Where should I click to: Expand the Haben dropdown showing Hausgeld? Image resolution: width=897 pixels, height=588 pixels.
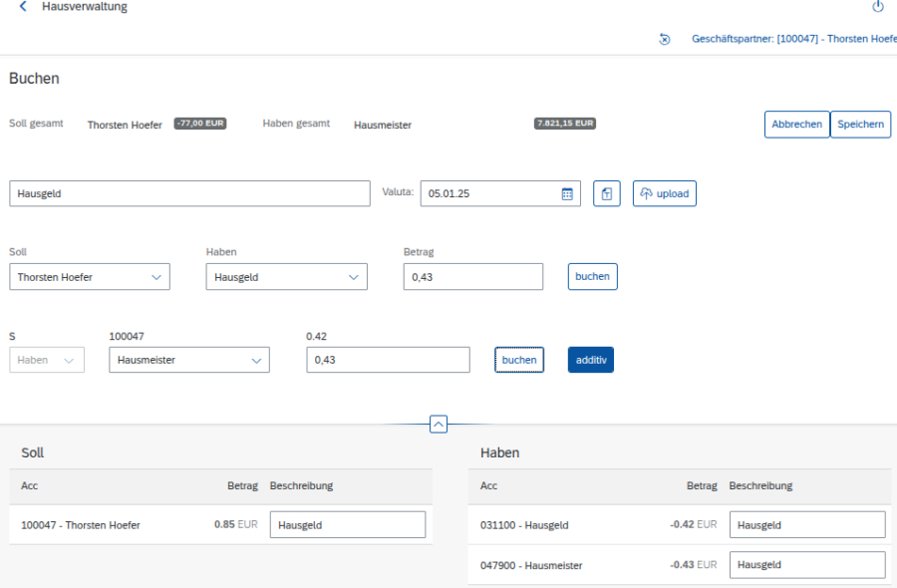pos(353,277)
